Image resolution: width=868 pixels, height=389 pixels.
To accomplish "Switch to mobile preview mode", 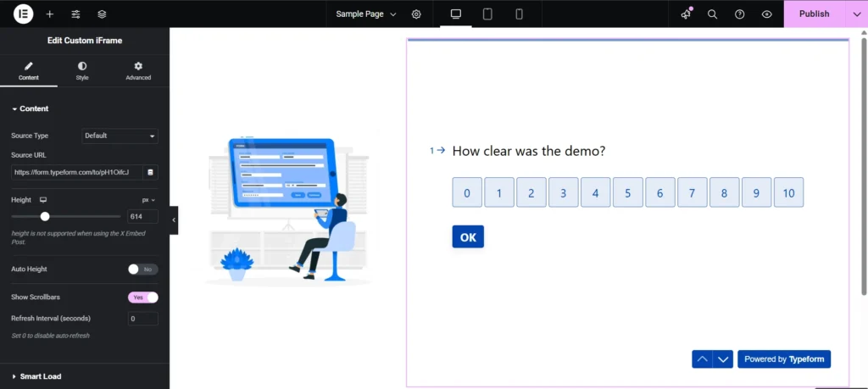I will point(519,14).
